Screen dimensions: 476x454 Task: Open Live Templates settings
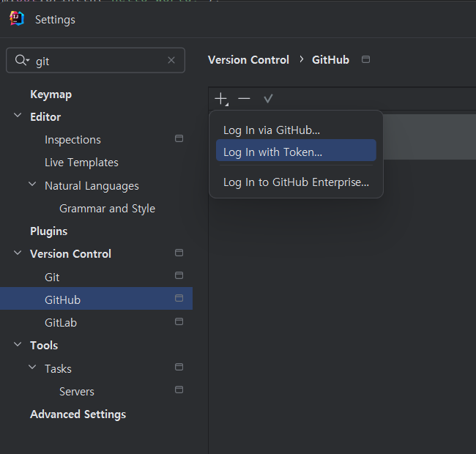tap(82, 163)
